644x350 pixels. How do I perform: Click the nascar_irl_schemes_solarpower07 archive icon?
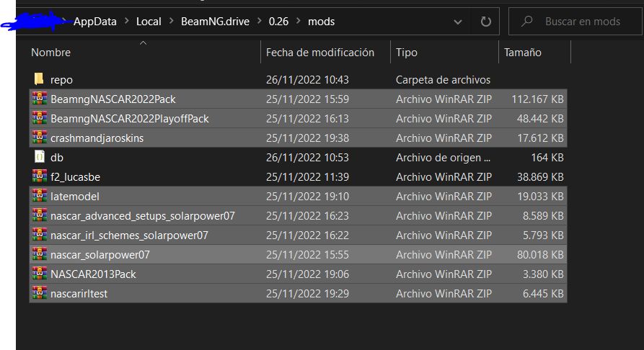coord(40,235)
